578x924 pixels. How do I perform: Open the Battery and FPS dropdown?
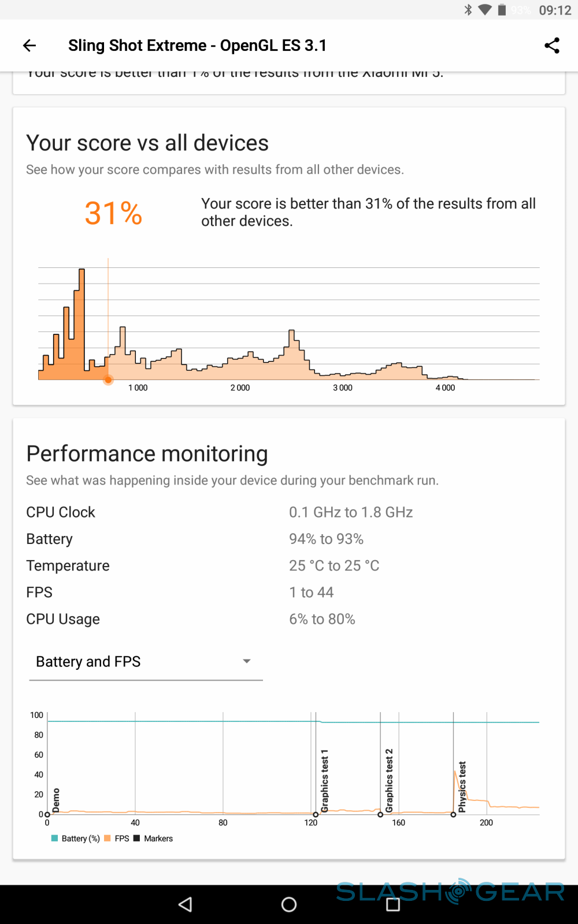146,662
